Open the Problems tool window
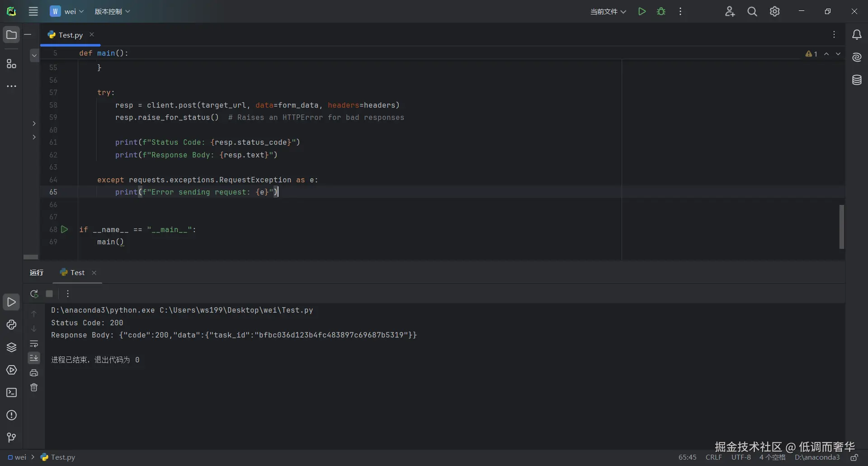Viewport: 868px width, 466px height. pos(11,415)
